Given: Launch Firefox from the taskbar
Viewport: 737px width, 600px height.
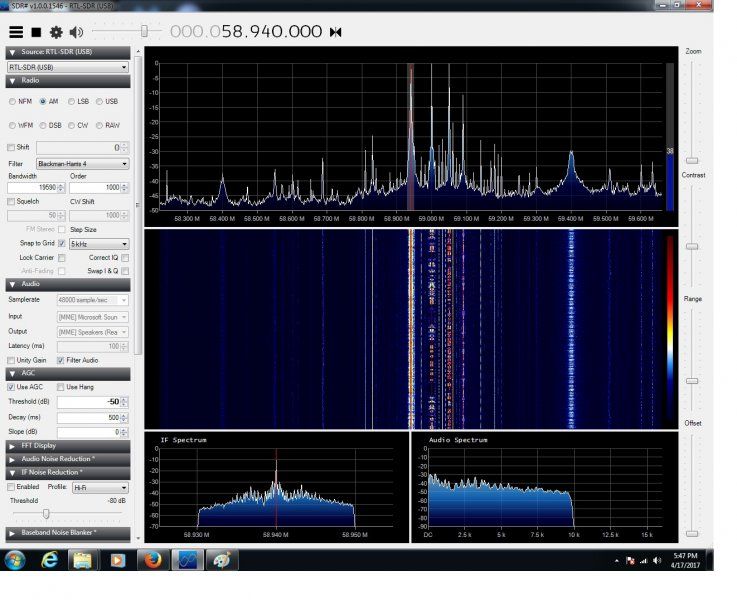Looking at the screenshot, I should (150, 559).
